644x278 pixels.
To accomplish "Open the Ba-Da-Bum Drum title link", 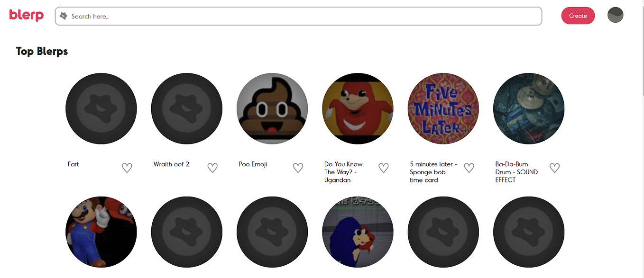I will [516, 172].
